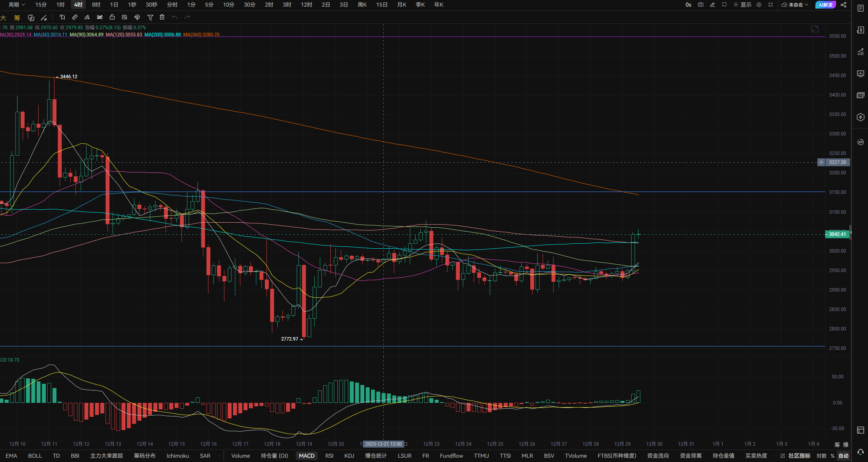Open customer support headset icon
Viewport: 868px width, 462px height.
860,452
